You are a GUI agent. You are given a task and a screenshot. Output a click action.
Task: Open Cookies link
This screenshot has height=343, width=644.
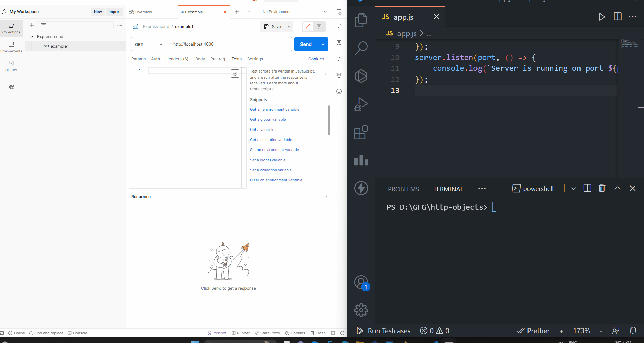[316, 59]
